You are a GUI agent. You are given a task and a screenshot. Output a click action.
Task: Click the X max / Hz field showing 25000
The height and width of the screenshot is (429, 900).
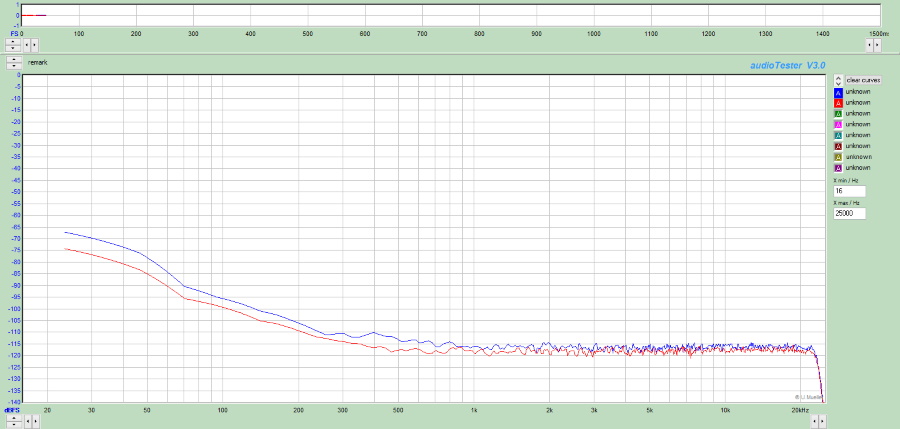click(x=849, y=214)
